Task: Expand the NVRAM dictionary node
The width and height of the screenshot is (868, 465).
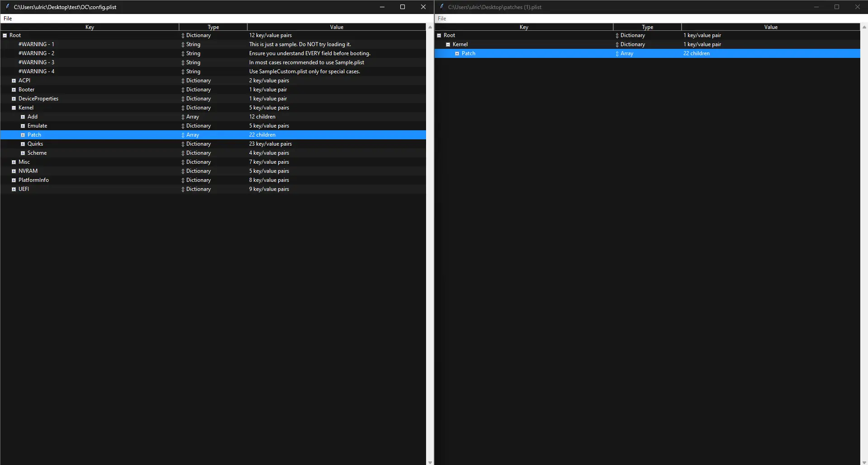Action: 14,171
